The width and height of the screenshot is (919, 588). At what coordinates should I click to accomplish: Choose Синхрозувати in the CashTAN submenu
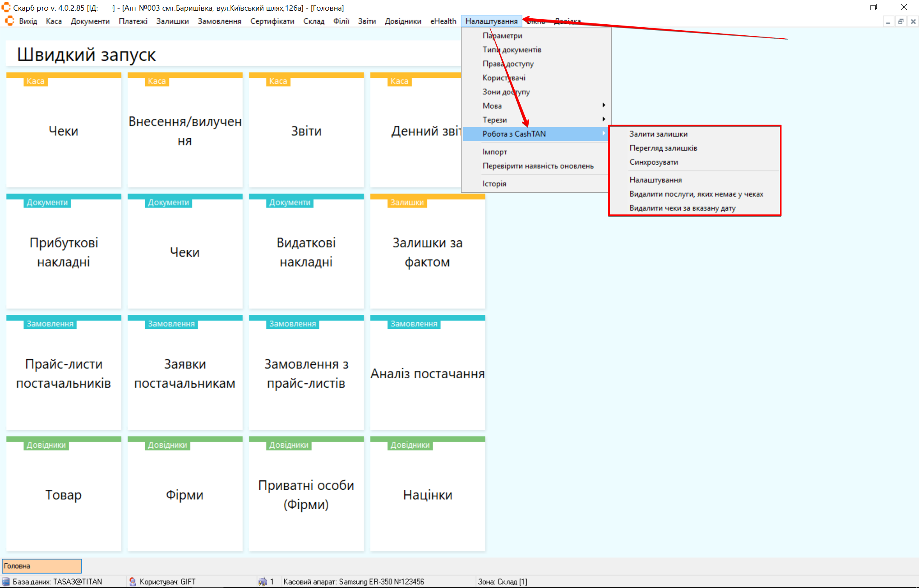coord(653,162)
